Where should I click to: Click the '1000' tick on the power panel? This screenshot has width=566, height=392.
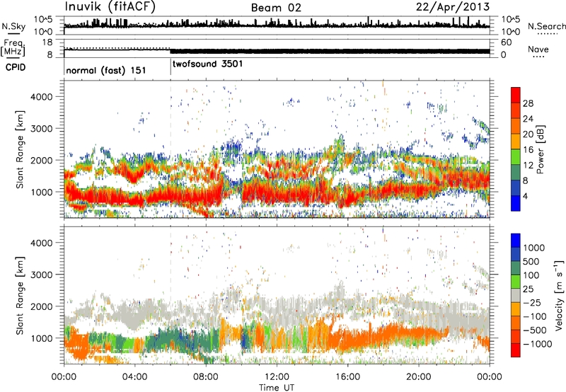pos(41,192)
